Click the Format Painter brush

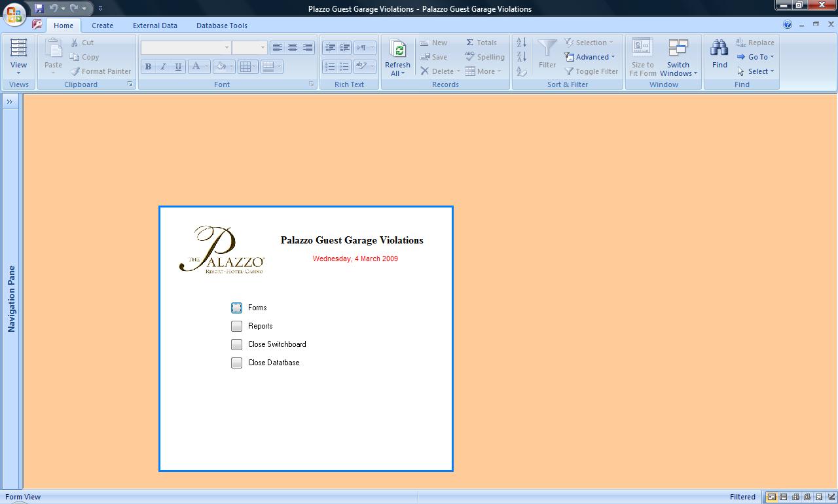tap(101, 71)
